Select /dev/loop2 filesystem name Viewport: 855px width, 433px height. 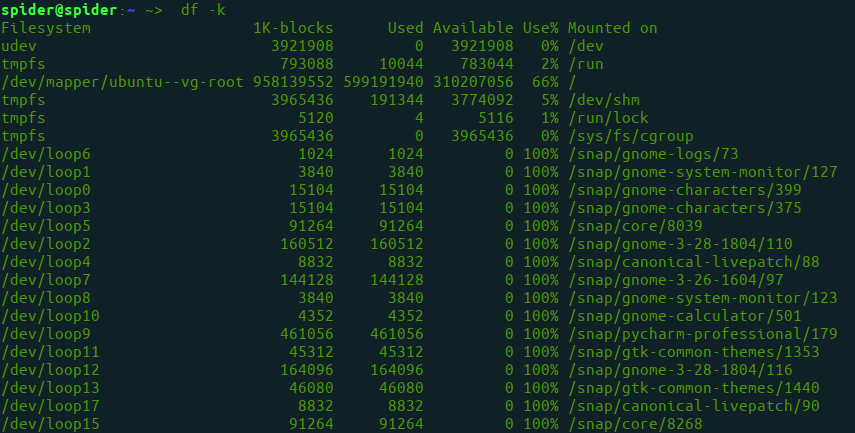click(x=46, y=244)
